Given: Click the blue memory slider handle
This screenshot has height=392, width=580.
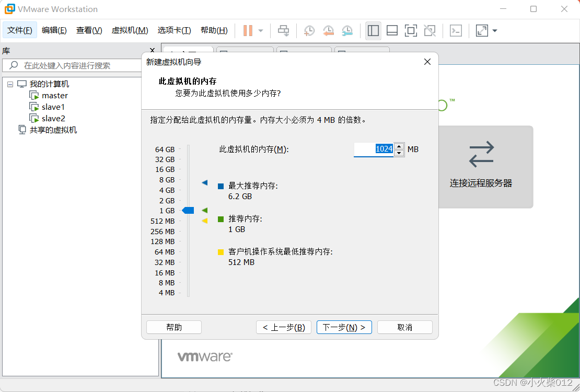Looking at the screenshot, I should click(188, 210).
